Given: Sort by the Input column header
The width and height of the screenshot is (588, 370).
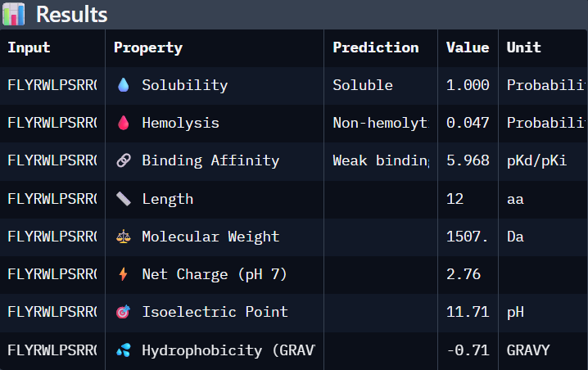Looking at the screenshot, I should coord(29,47).
